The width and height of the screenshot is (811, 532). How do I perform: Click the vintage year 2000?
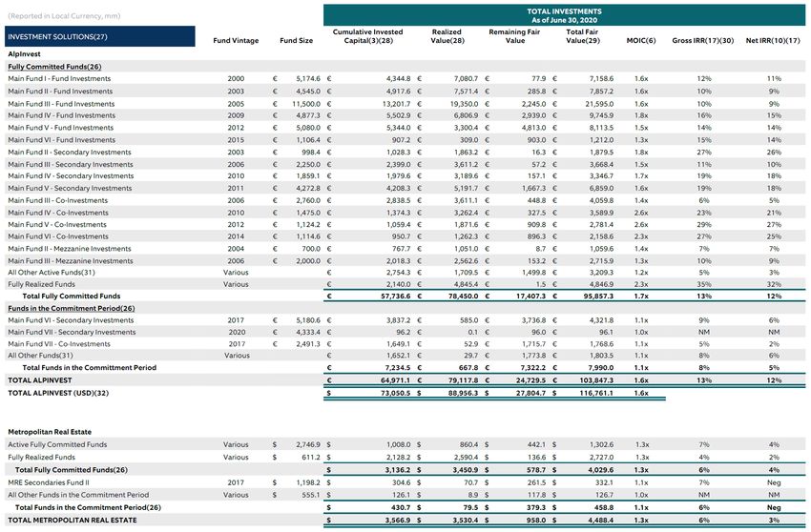click(236, 78)
